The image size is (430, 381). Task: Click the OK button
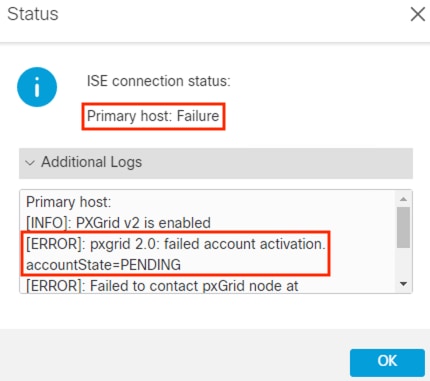[x=387, y=363]
